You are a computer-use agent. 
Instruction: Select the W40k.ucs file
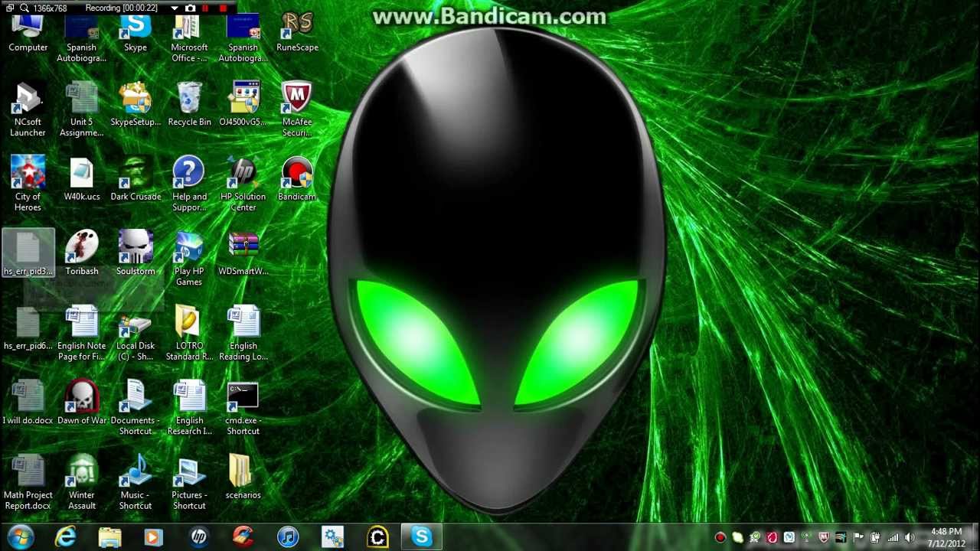click(81, 179)
